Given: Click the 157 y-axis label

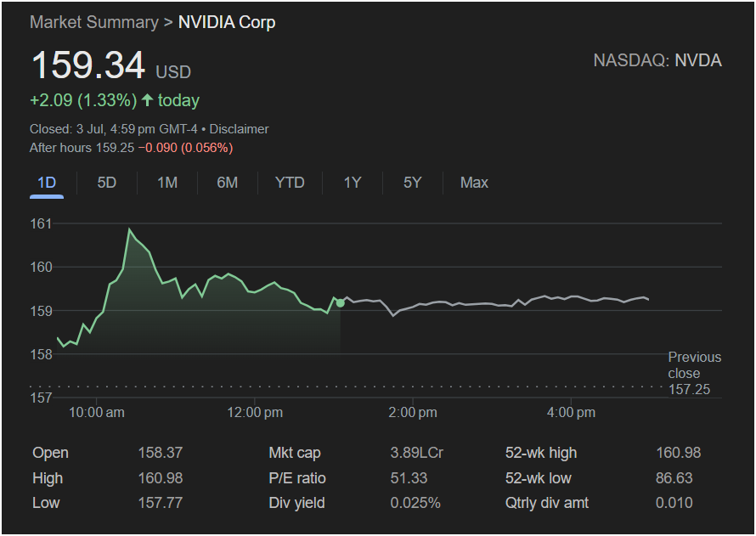Looking at the screenshot, I should pos(41,398).
